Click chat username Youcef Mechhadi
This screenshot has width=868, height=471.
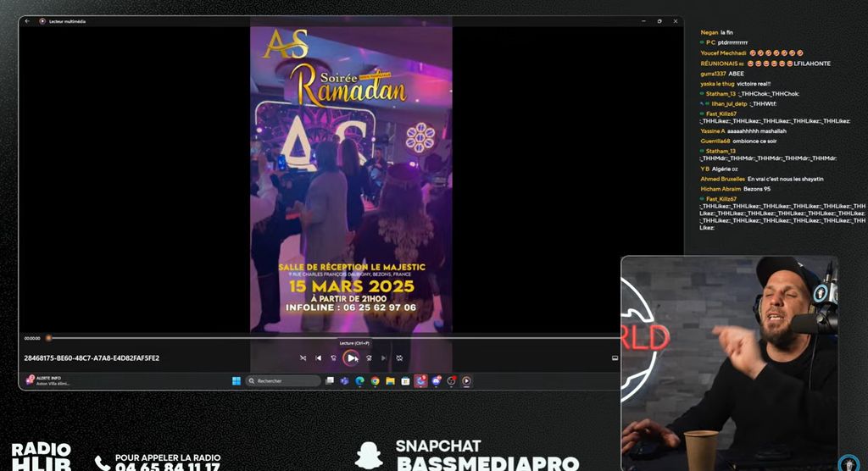723,53
